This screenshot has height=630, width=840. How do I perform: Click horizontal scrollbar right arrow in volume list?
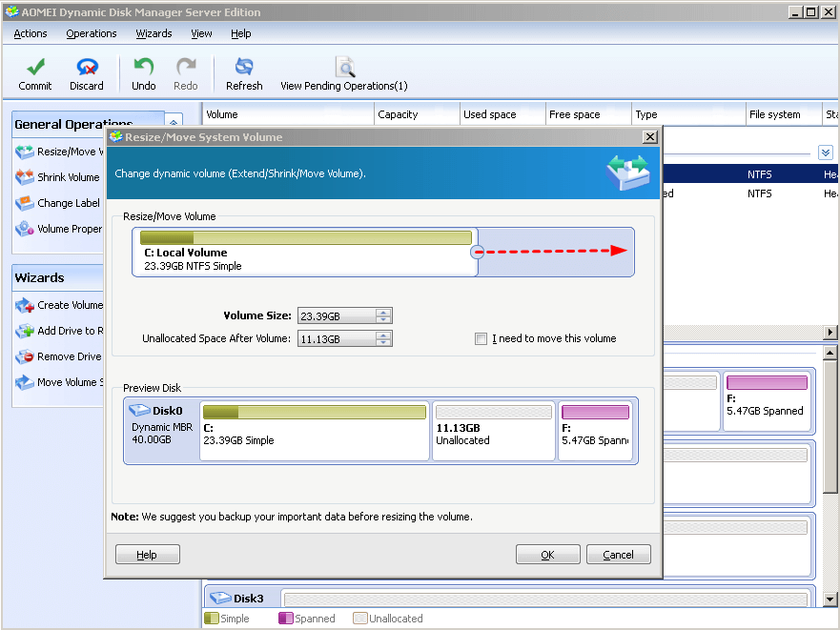[830, 333]
